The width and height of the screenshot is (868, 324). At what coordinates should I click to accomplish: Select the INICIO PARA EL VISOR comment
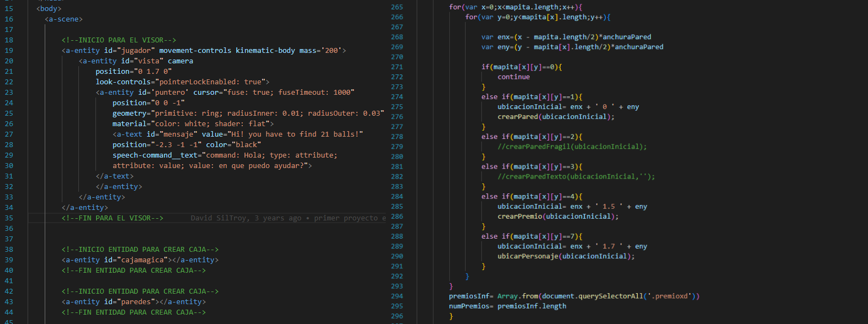click(x=119, y=40)
